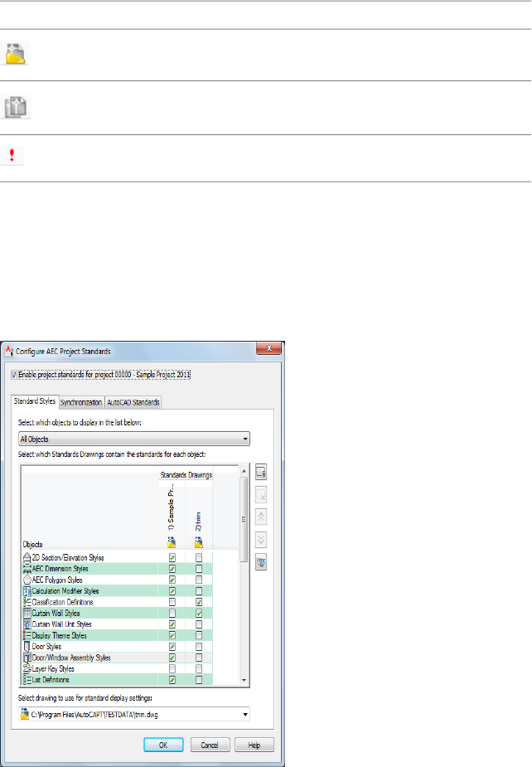
Task: Click the List Definitions row icon
Action: [27, 680]
